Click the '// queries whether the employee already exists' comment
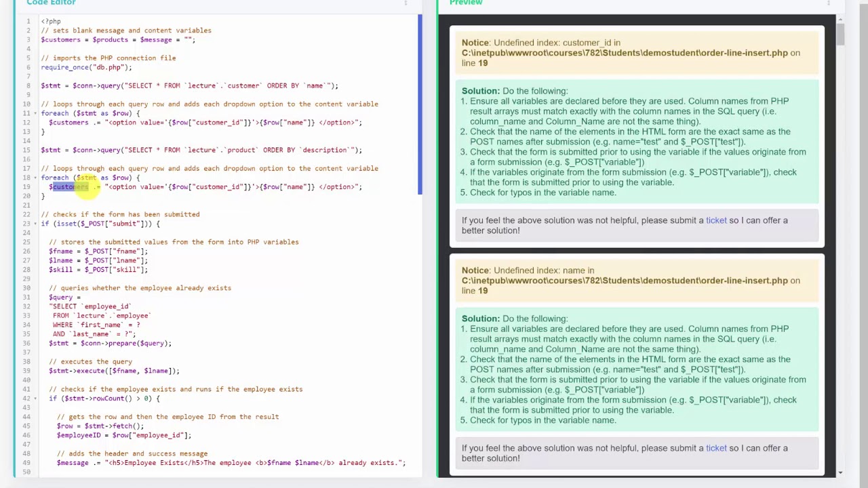This screenshot has width=868, height=488. [140, 288]
